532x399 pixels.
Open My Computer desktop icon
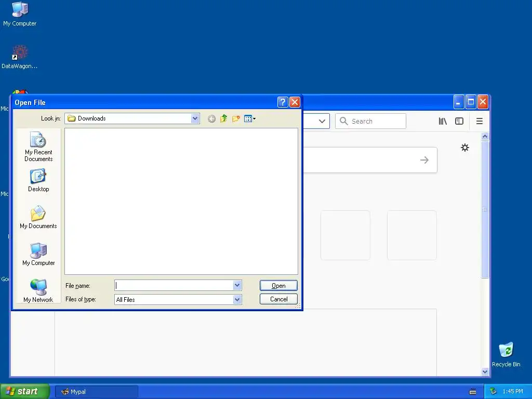click(x=20, y=14)
